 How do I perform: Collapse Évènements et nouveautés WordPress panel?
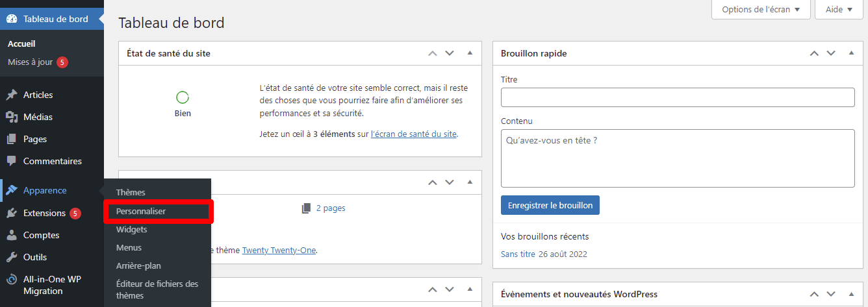coord(851,294)
